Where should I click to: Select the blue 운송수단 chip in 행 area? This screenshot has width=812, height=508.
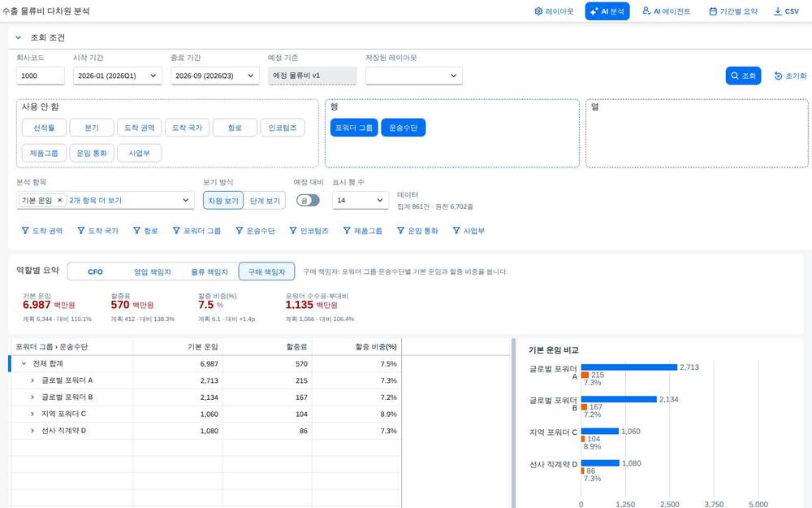tap(403, 128)
